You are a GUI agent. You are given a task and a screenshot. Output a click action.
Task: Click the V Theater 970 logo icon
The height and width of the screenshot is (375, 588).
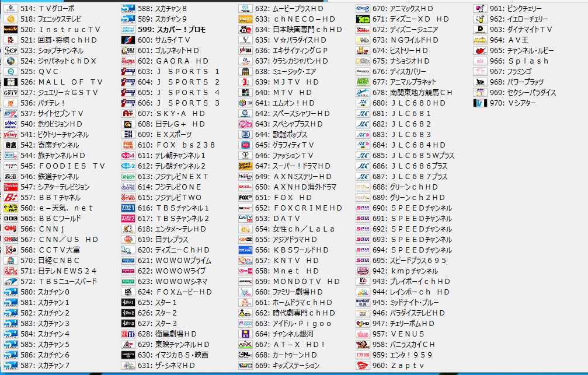(480, 103)
